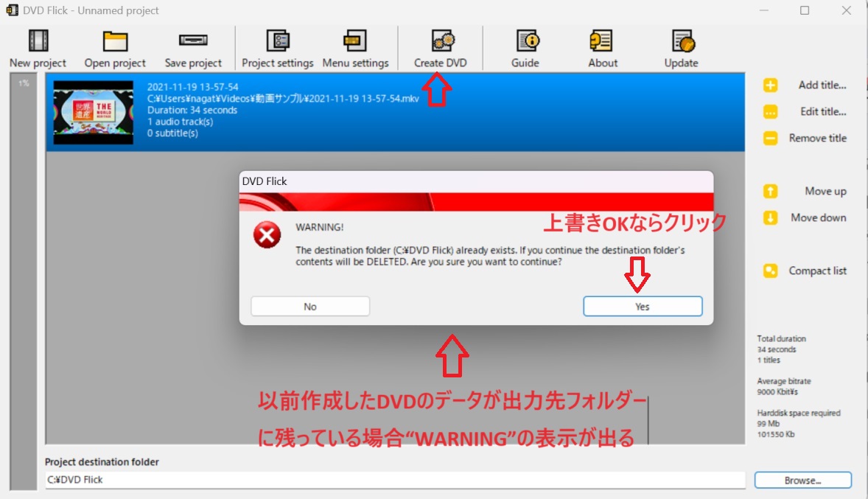Click the Move up arrow icon

[x=770, y=191]
